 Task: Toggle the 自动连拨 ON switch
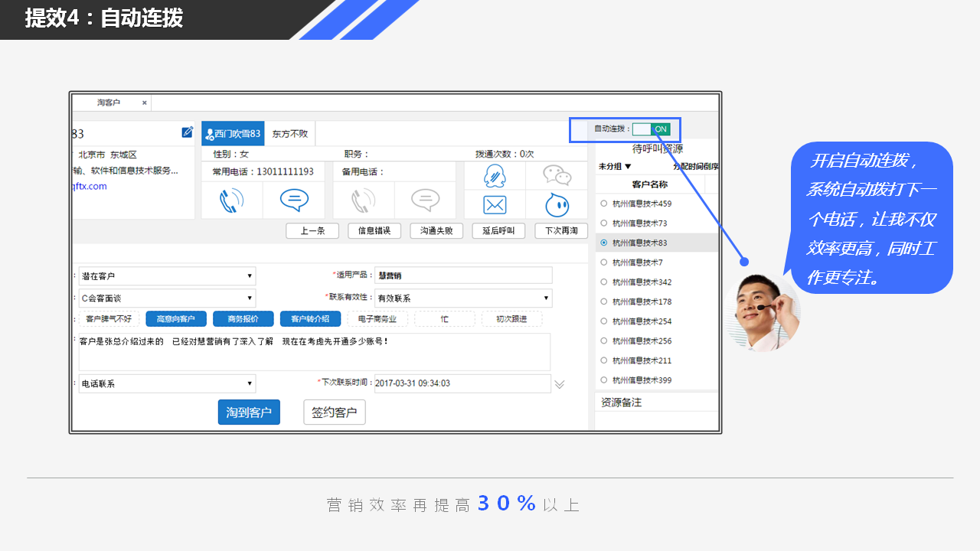(x=652, y=129)
